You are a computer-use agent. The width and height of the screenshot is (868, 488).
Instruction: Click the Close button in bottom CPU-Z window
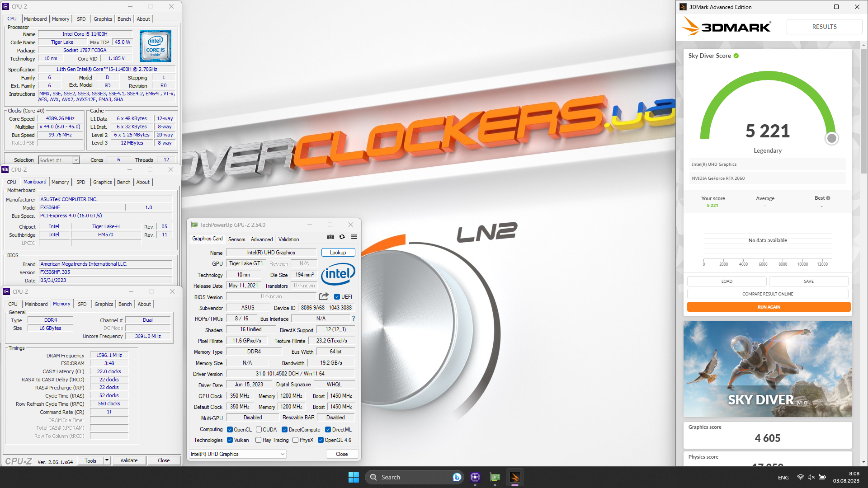click(164, 460)
